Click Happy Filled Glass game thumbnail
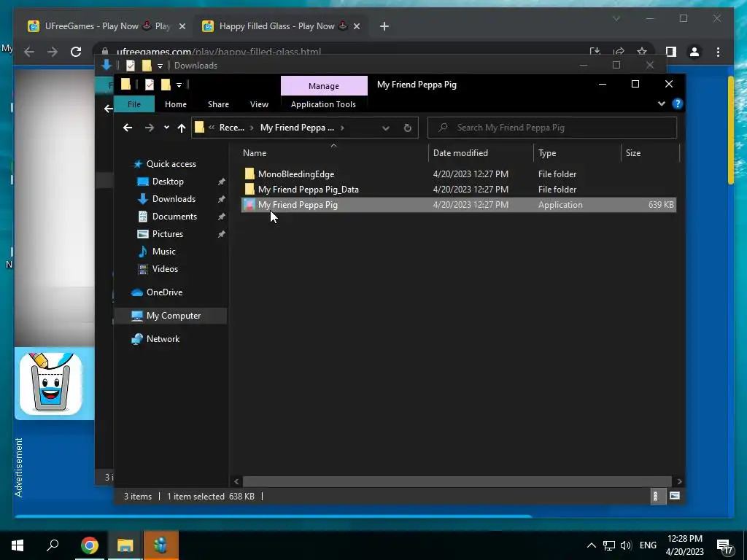Image resolution: width=747 pixels, height=560 pixels. pos(50,384)
